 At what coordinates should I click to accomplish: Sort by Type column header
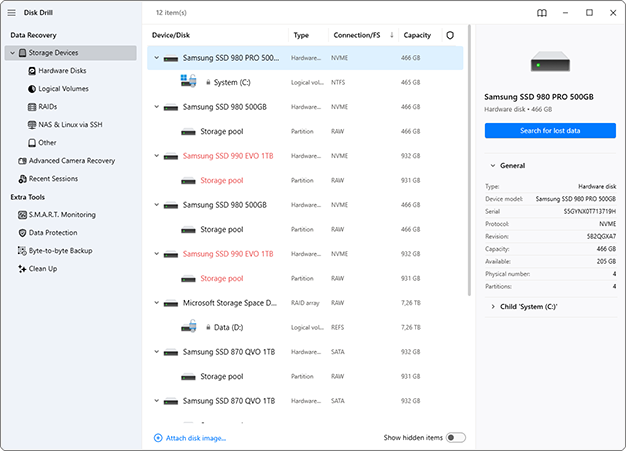tap(301, 35)
